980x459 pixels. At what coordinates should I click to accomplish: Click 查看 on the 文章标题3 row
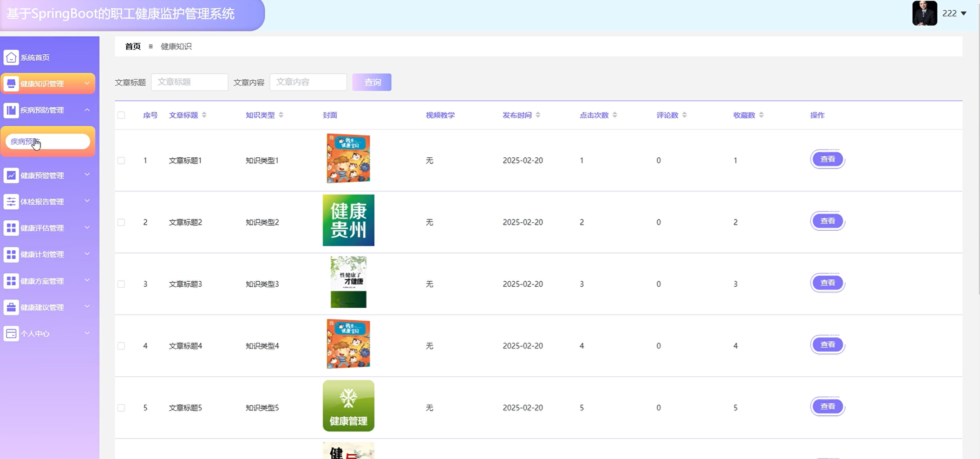(x=827, y=282)
